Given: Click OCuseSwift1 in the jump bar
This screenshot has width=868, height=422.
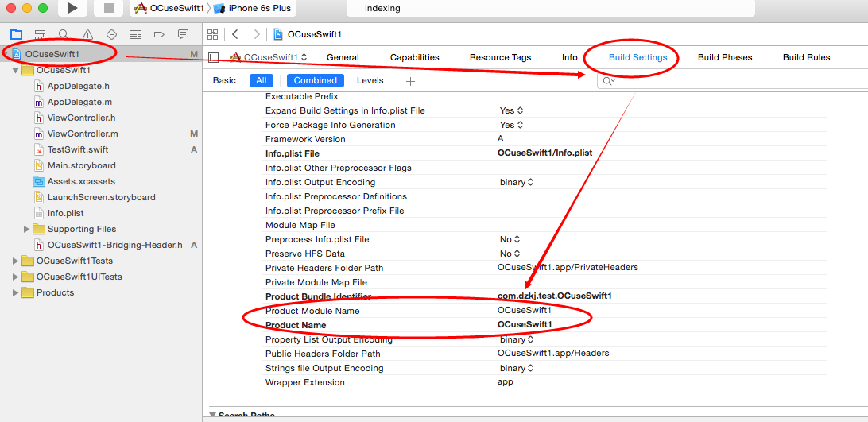Looking at the screenshot, I should tap(315, 34).
